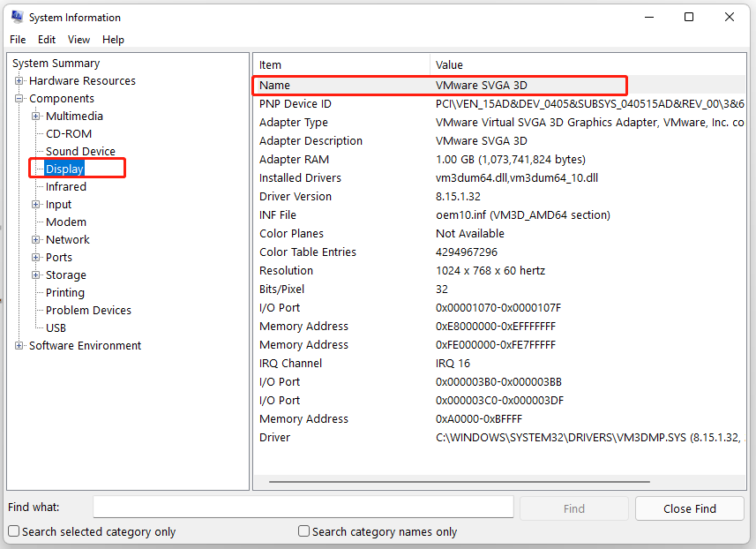The image size is (756, 549).
Task: Collapse the Components tree node
Action: (x=19, y=98)
